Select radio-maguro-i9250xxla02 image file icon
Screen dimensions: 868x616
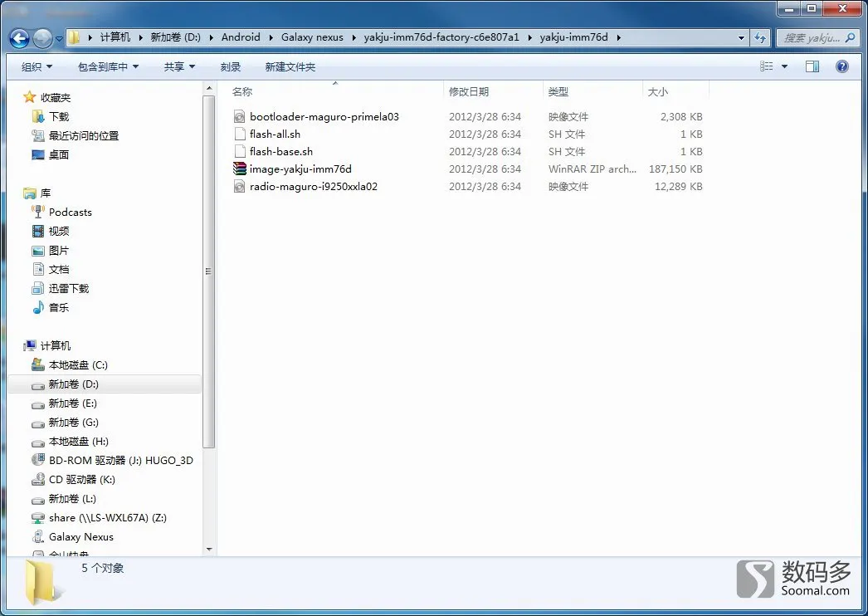click(x=239, y=186)
